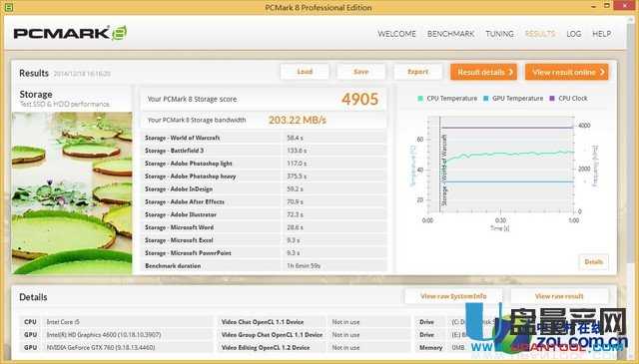Click View result online button
The width and height of the screenshot is (639, 364).
click(567, 72)
